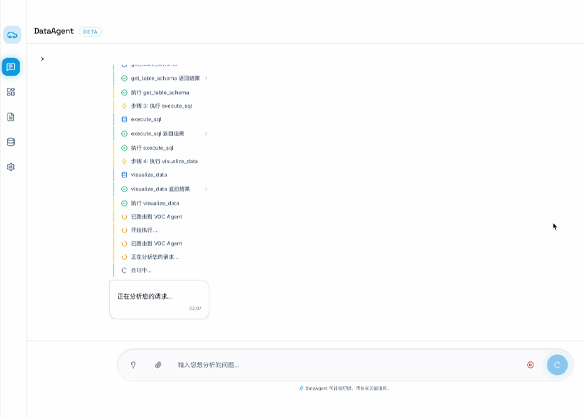This screenshot has width=583, height=418.
Task: Open the chat conversation sidebar icon
Action: [11, 67]
